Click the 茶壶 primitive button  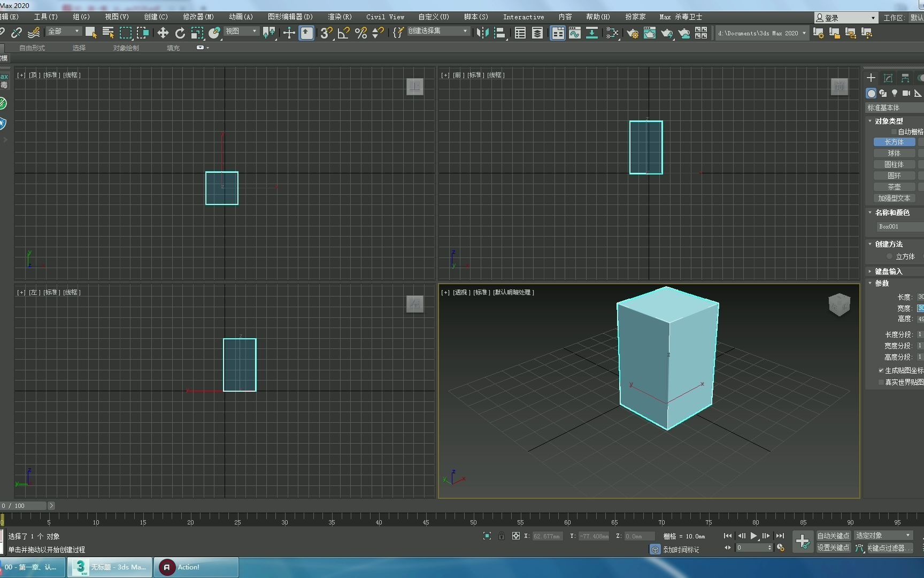[x=894, y=187]
